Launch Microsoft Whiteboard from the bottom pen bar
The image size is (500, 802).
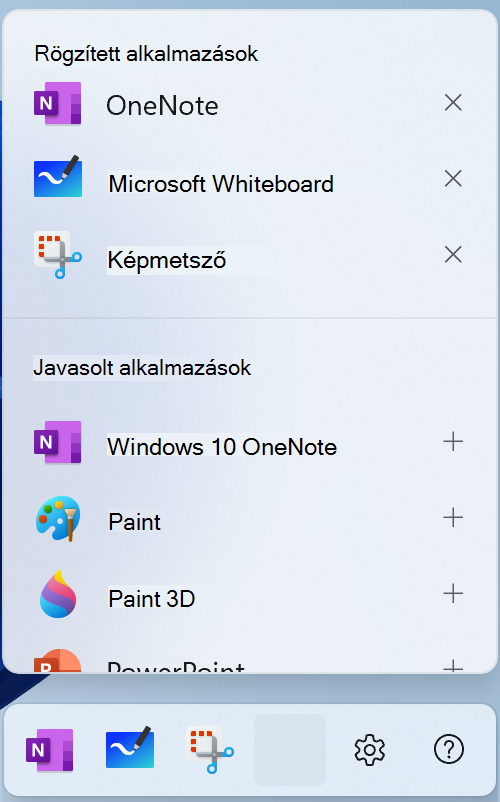click(x=129, y=747)
